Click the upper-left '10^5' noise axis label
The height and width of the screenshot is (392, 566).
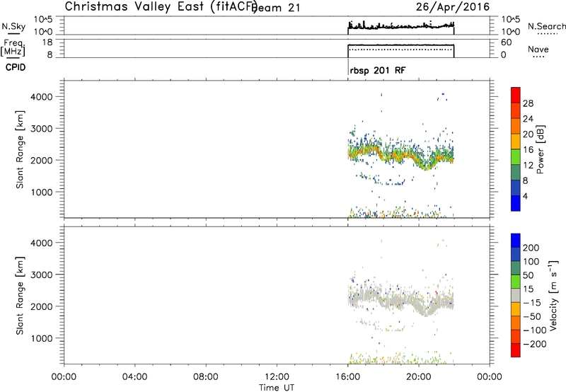[43, 20]
